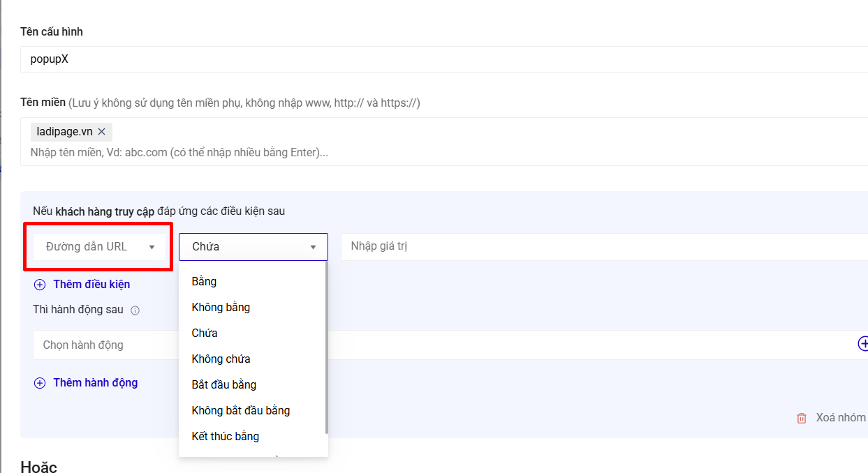Click the plus icon at the action row's right edge

(863, 343)
